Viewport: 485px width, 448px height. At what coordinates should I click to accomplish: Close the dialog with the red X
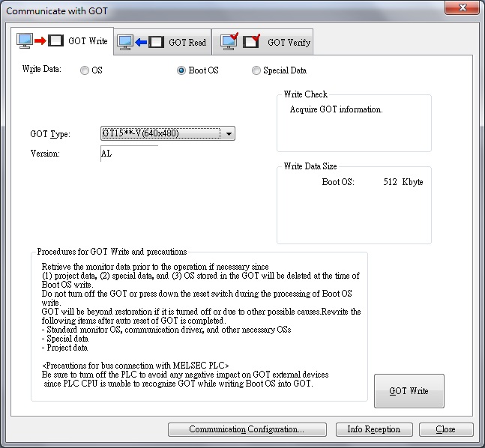tap(461, 10)
